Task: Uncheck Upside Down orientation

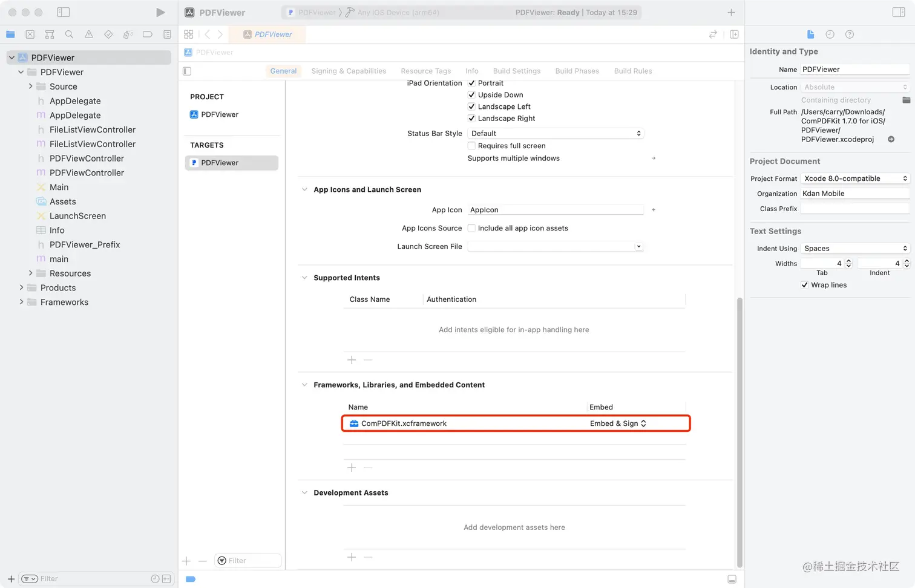Action: pyautogui.click(x=471, y=95)
